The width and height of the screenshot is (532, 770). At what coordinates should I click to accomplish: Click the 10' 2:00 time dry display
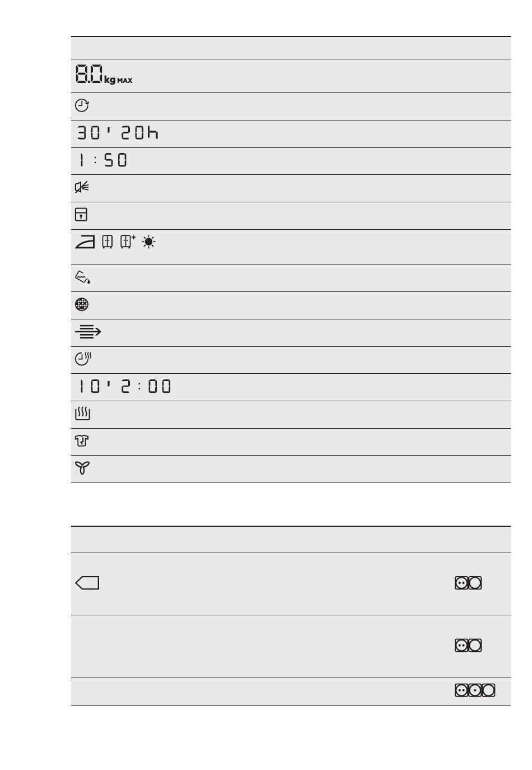(x=124, y=386)
